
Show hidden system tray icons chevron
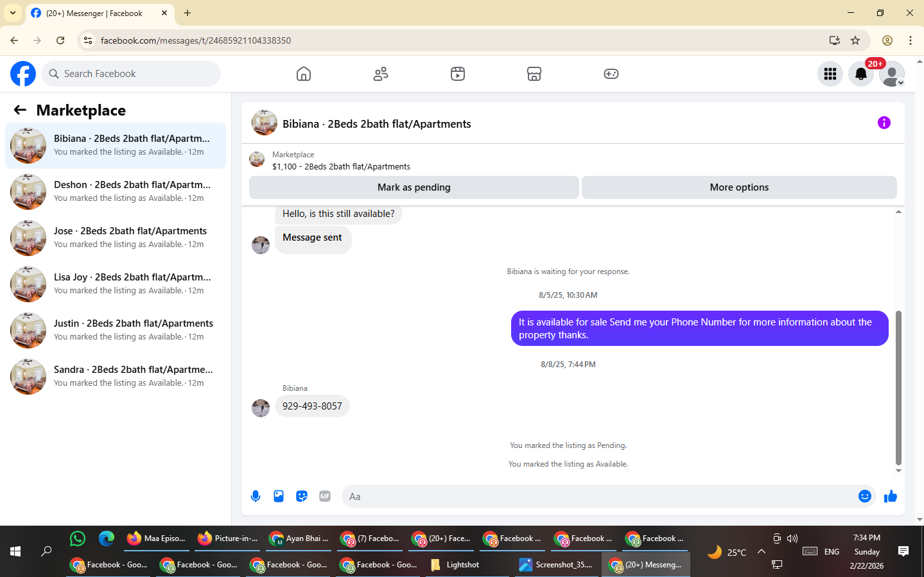762,551
